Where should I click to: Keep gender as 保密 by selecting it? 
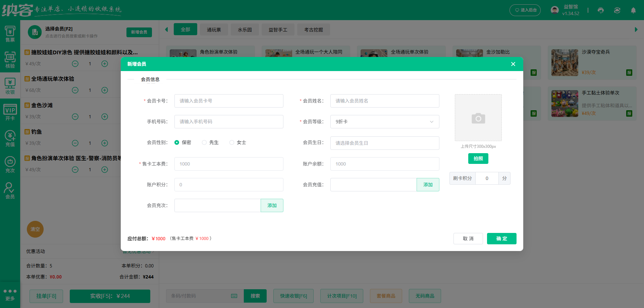[x=177, y=142]
